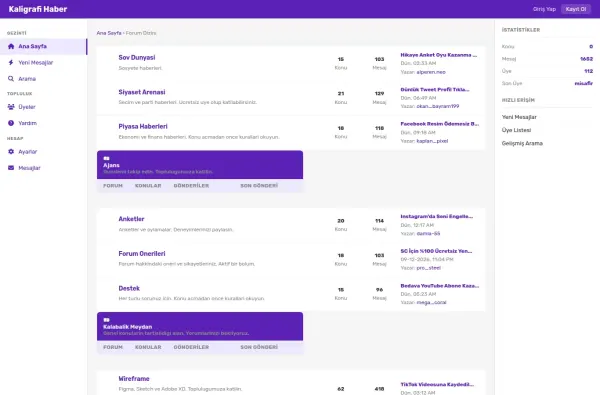The height and width of the screenshot is (395, 600).
Task: Open Gelişmiş Arama in quick access
Action: [522, 144]
